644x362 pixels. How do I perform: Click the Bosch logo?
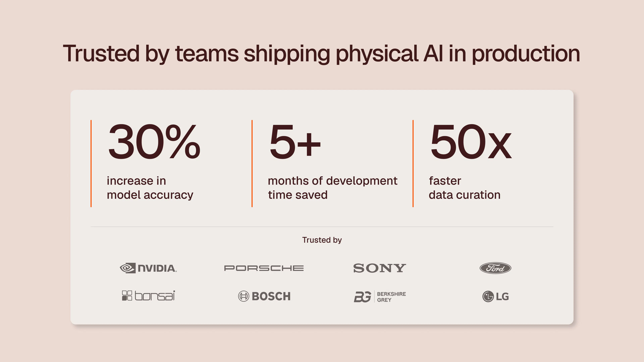264,296
